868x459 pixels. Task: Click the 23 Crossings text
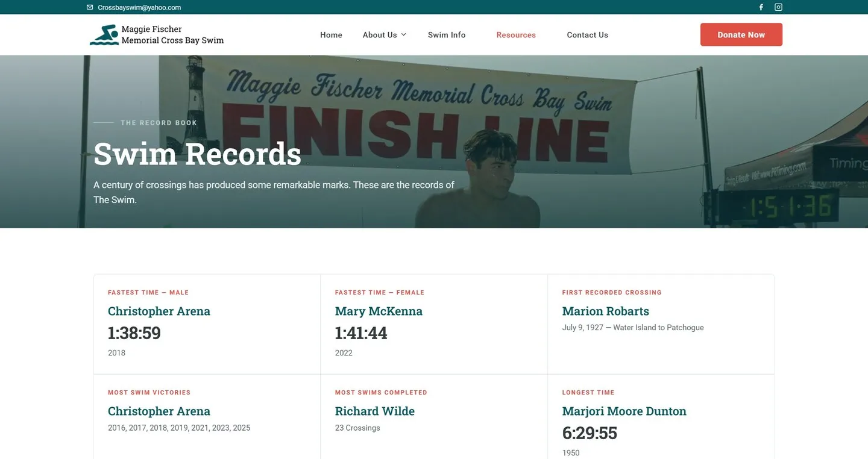click(357, 428)
